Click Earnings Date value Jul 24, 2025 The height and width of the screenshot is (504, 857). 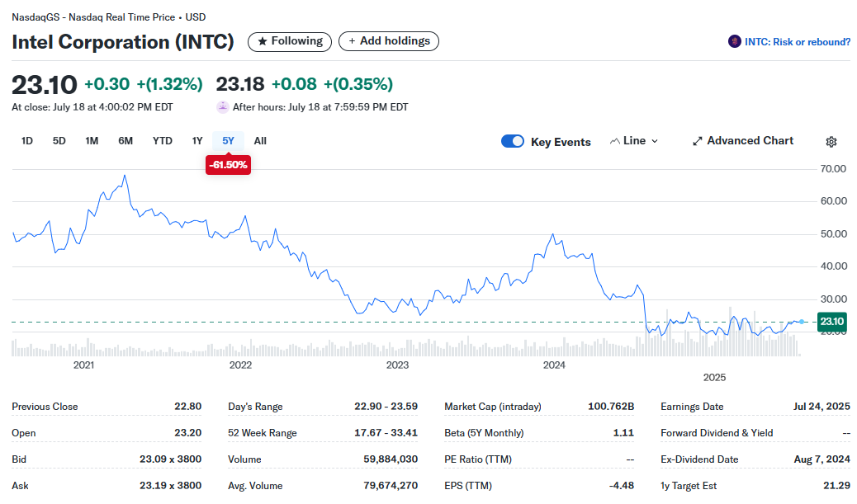point(821,407)
